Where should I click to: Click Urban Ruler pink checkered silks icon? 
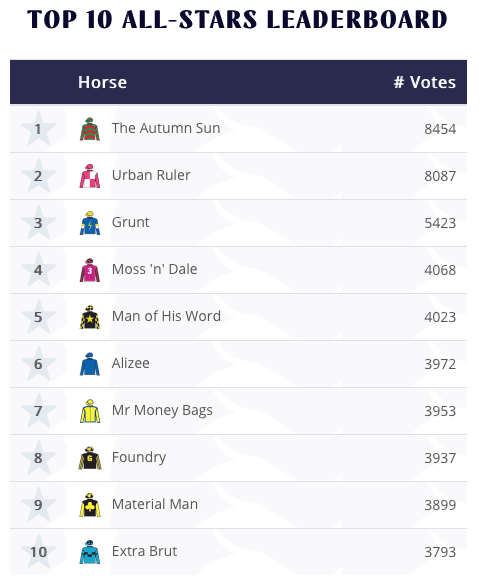pos(90,176)
